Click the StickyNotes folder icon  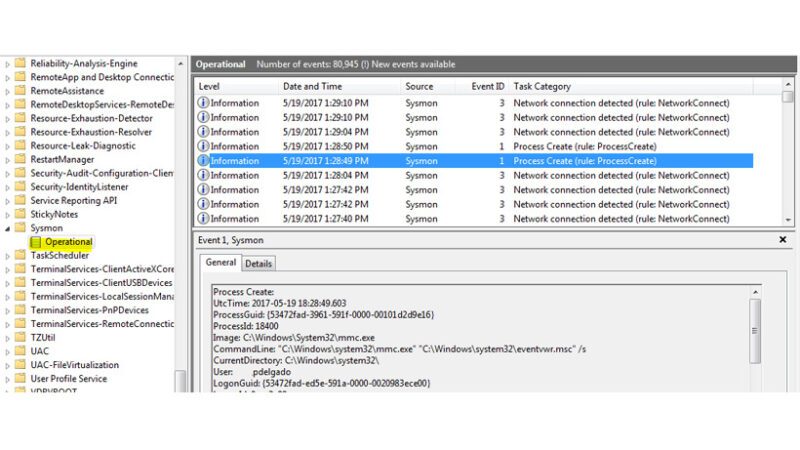(20, 214)
